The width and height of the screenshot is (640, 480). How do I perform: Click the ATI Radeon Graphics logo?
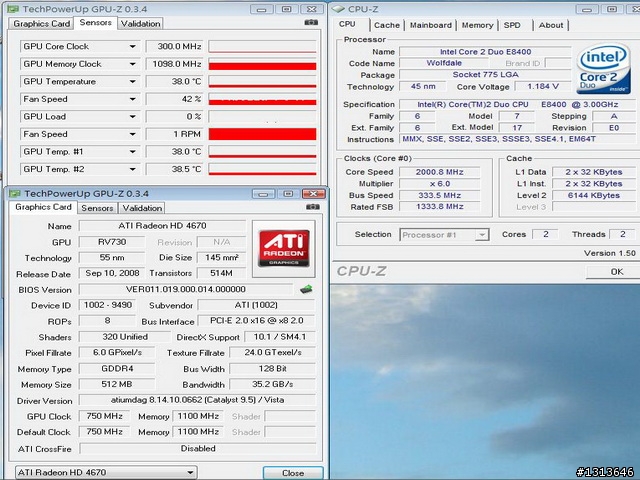[284, 249]
